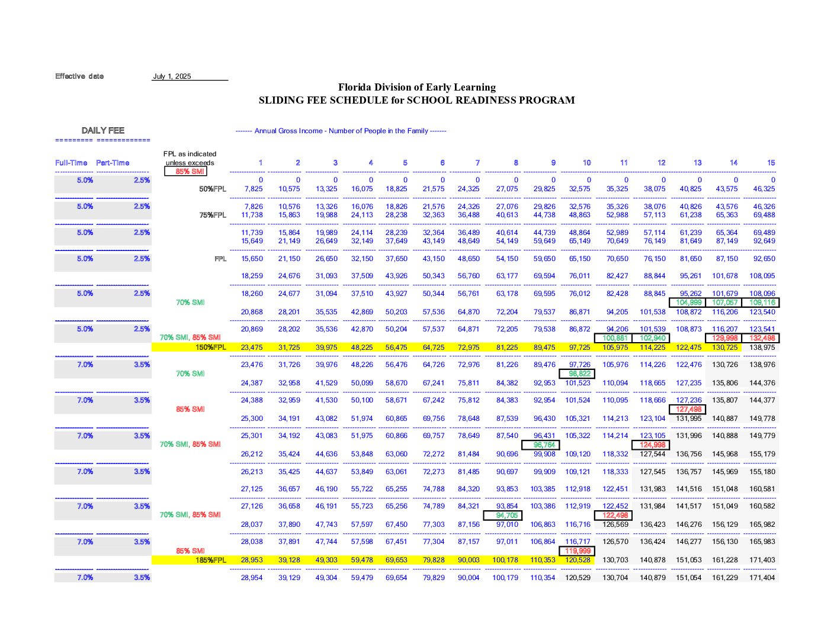The image size is (834, 644).
Task: Click the boxed green value 104,999
Action: (x=688, y=302)
